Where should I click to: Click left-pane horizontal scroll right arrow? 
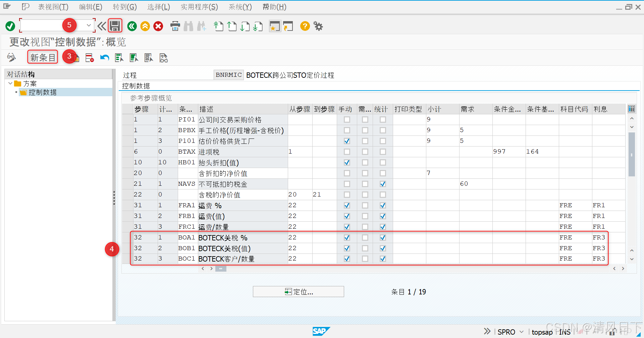tap(211, 269)
